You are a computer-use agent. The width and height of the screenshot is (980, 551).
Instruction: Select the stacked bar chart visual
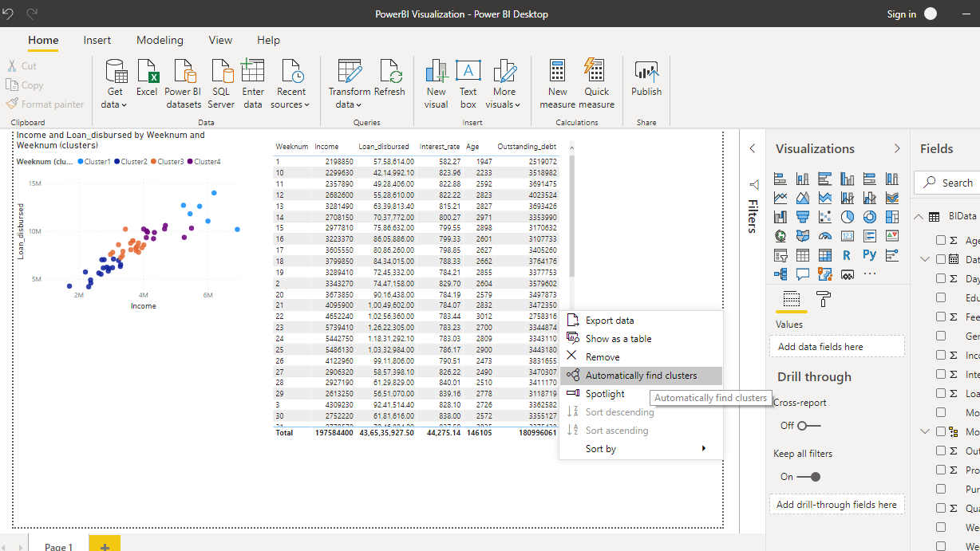coord(780,179)
